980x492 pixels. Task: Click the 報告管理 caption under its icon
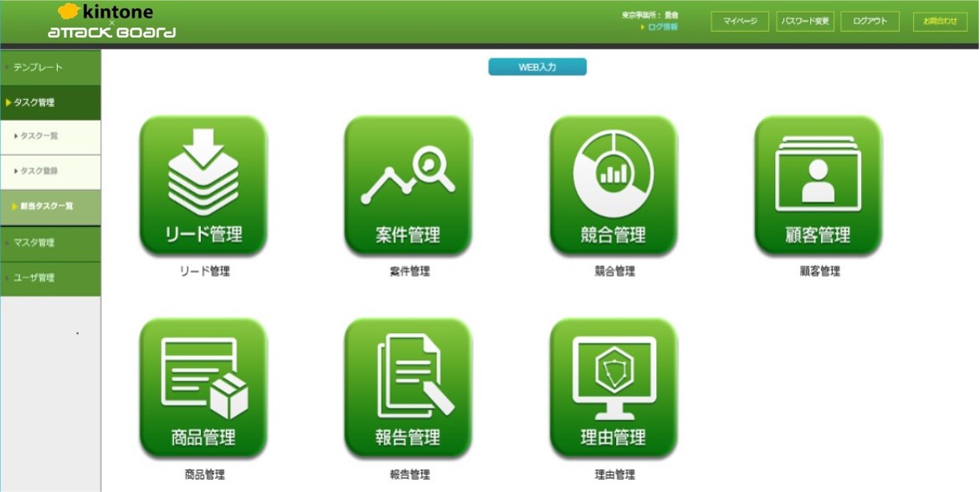tap(409, 474)
